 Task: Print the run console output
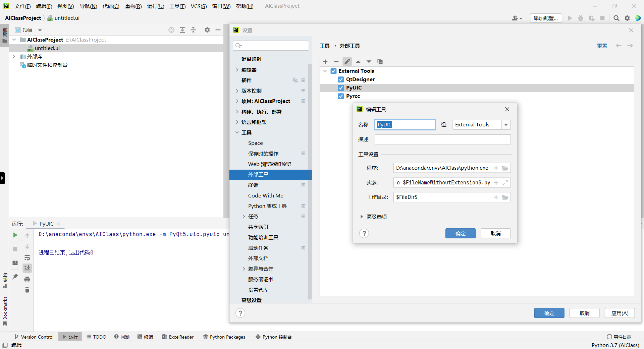pyautogui.click(x=27, y=279)
